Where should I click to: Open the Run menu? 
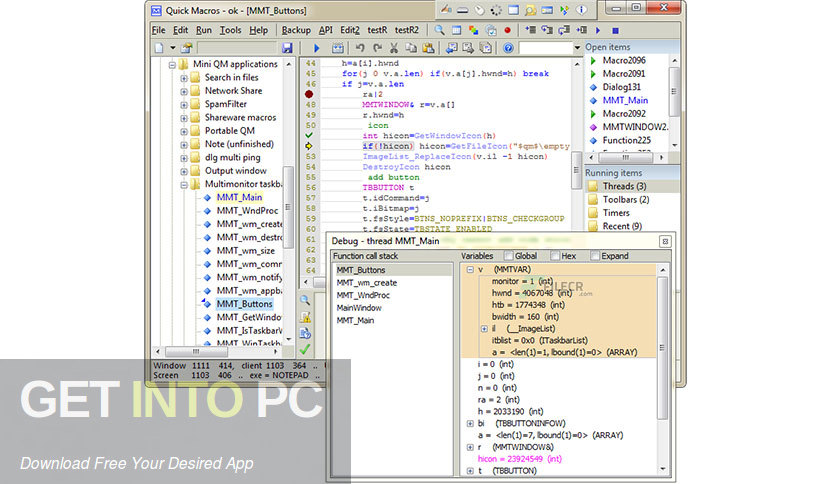[204, 30]
